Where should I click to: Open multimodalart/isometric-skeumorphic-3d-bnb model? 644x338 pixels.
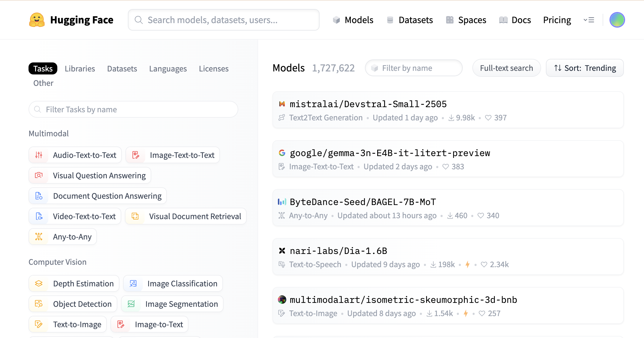point(403,300)
